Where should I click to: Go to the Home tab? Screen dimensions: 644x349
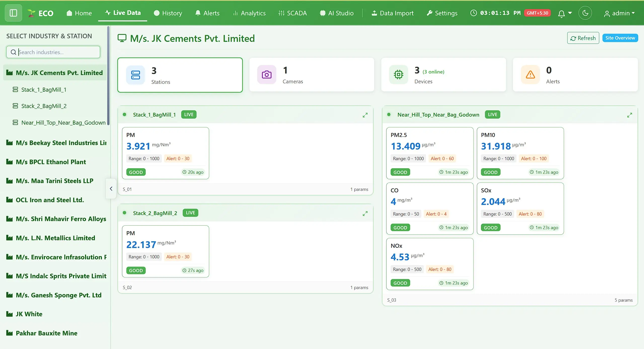tap(79, 13)
